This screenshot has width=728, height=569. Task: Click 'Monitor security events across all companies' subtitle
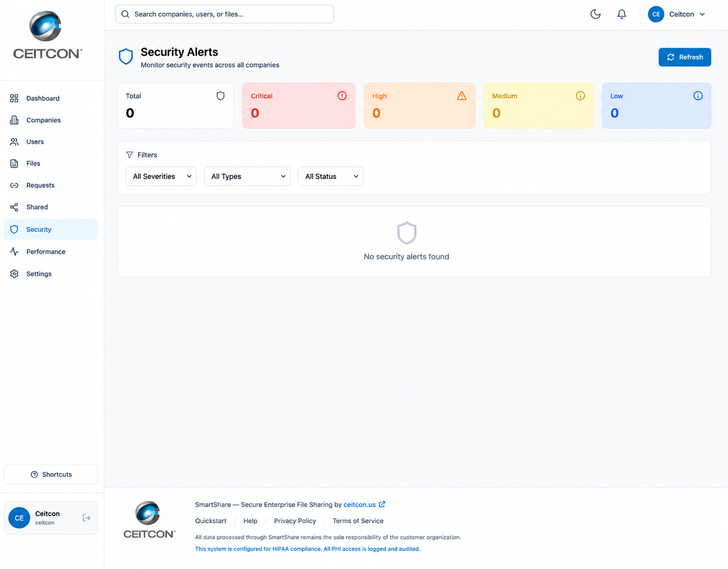coord(210,65)
